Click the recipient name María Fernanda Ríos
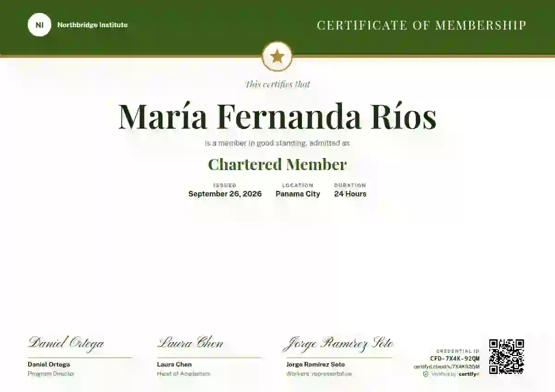This screenshot has height=392, width=555. tap(277, 116)
